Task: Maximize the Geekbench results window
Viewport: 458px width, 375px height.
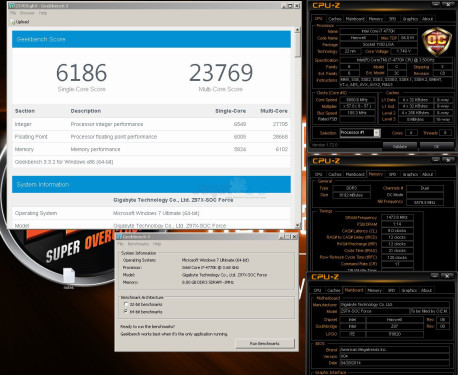Action: (290, 6)
